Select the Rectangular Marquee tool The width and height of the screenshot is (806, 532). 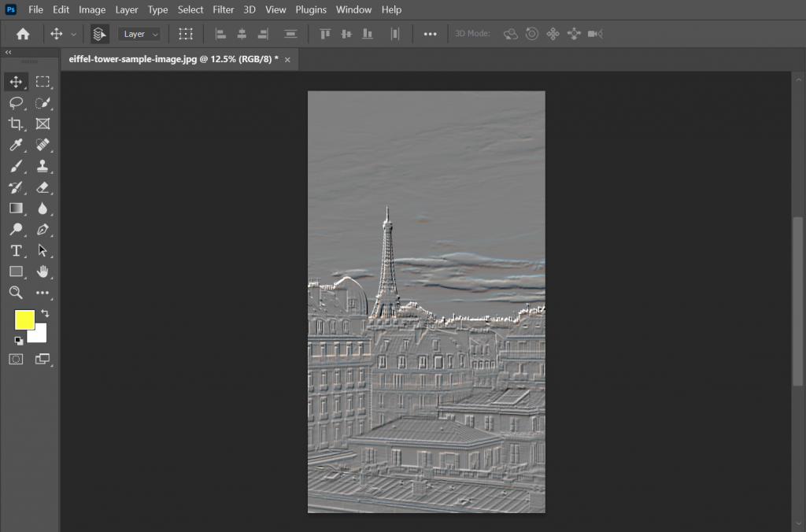(x=43, y=81)
